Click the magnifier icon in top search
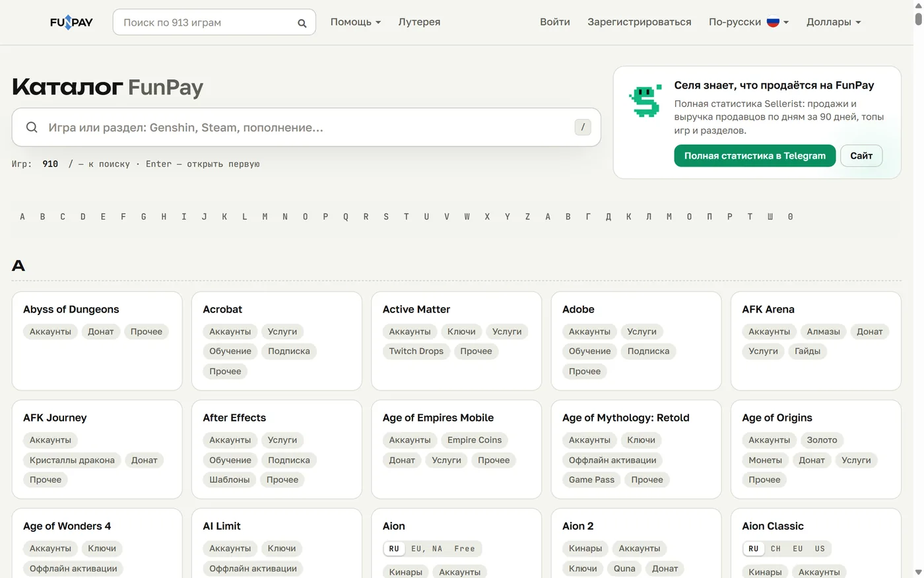The height and width of the screenshot is (578, 924). pyautogui.click(x=302, y=23)
